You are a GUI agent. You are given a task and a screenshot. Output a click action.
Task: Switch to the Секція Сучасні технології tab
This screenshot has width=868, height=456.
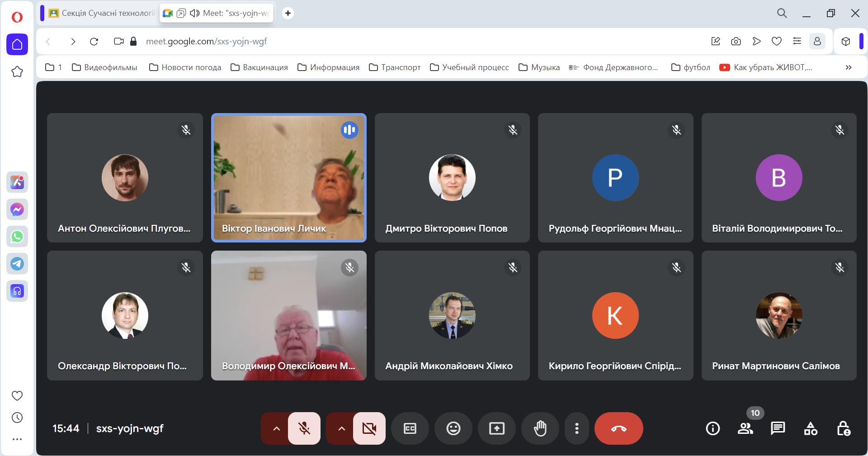tap(102, 13)
